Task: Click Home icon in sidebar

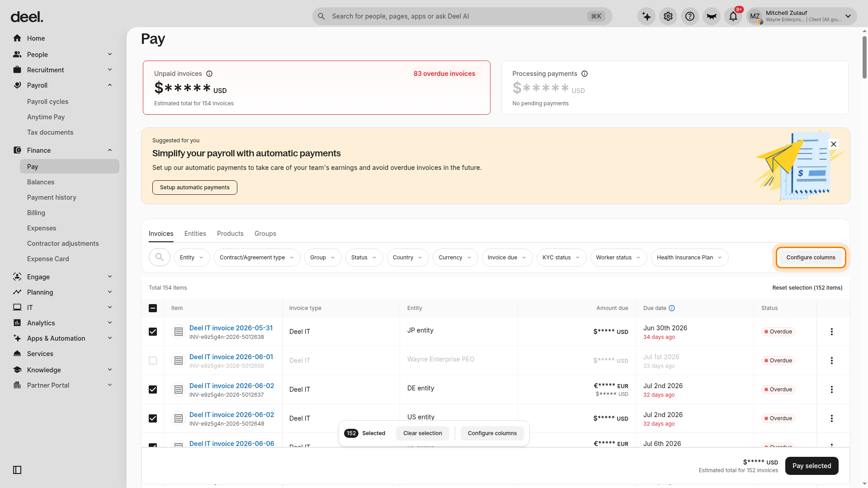Action: pyautogui.click(x=17, y=38)
